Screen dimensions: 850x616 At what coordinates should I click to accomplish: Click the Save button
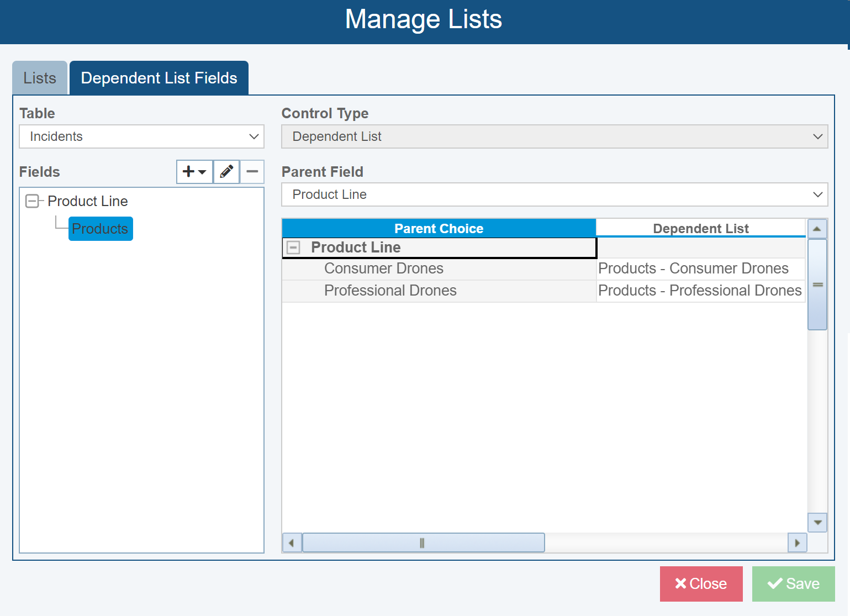tap(794, 583)
